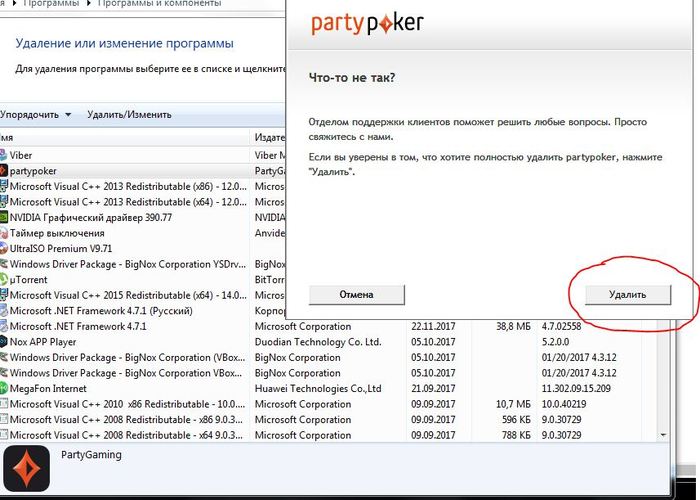
Task: Click the Удалить button in partypoker dialog
Action: pyautogui.click(x=628, y=295)
